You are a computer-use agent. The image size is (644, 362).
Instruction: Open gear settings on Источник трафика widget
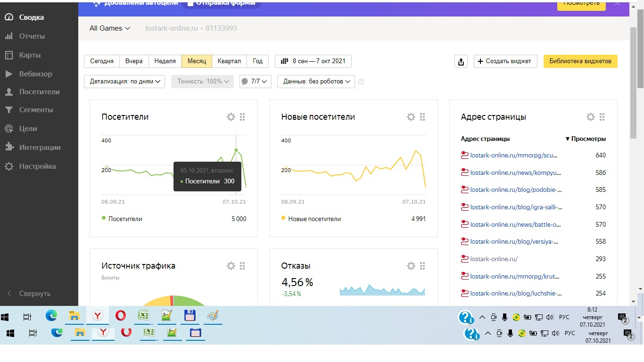pos(231,266)
